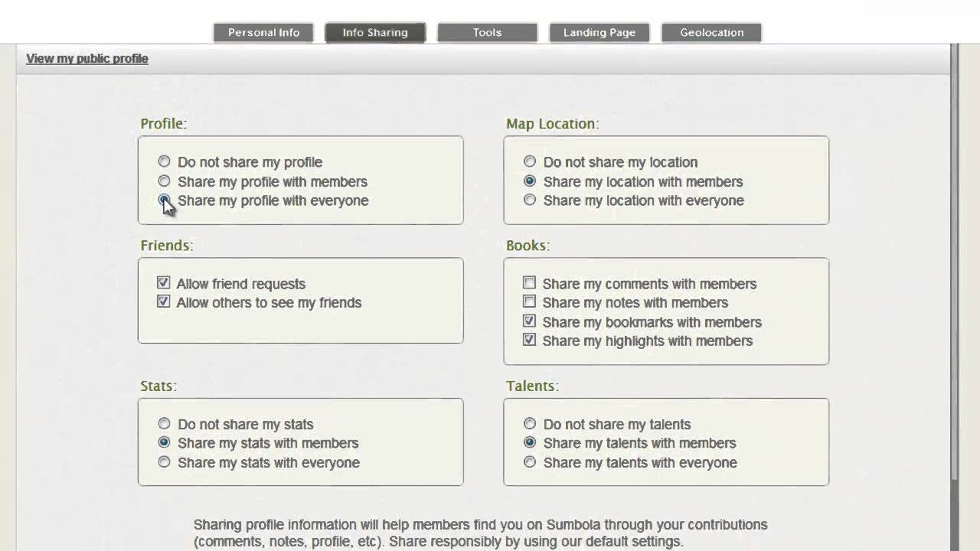Disable Share my bookmarks with members
This screenshot has width=980, height=551.
point(529,321)
